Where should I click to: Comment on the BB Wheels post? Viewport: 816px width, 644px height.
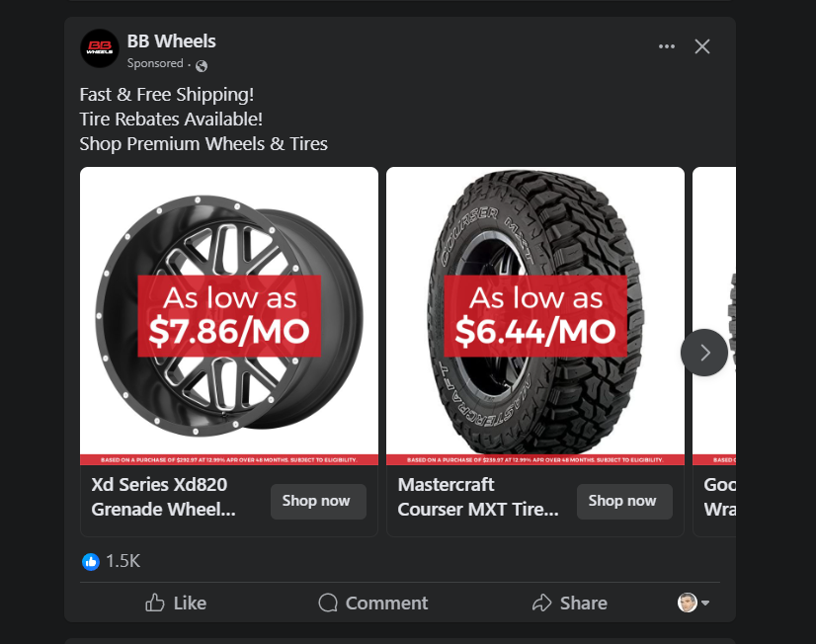point(372,603)
